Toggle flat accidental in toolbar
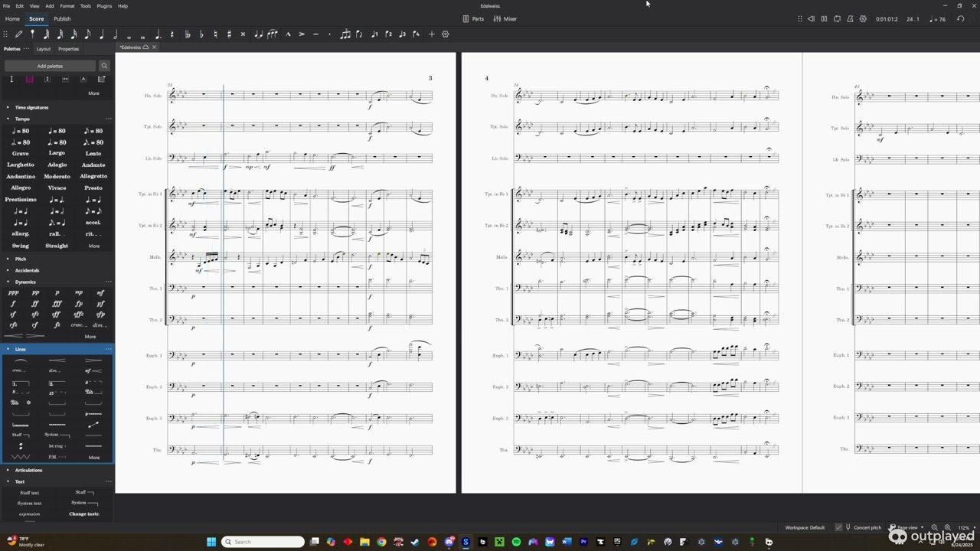 [x=201, y=34]
